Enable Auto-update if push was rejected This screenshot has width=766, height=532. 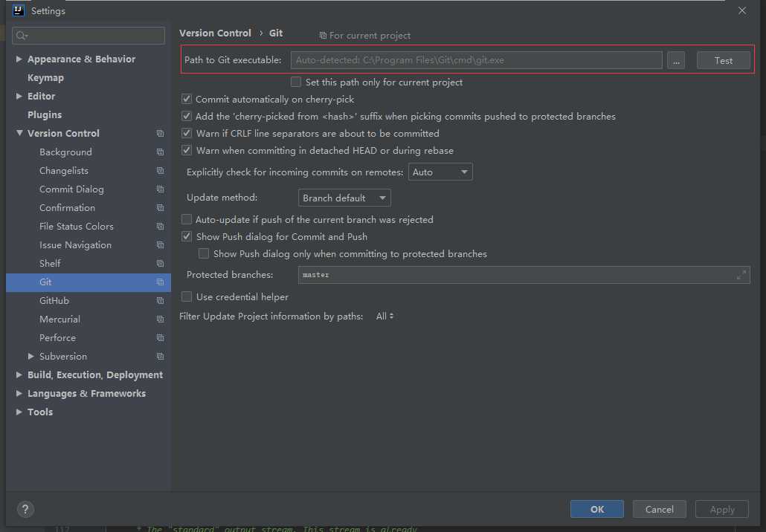tap(187, 220)
